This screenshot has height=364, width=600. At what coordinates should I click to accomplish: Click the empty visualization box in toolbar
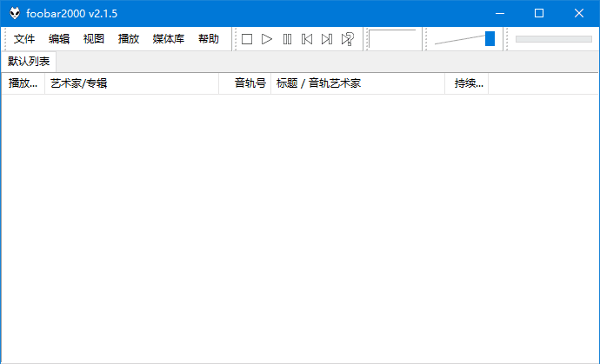click(x=392, y=38)
